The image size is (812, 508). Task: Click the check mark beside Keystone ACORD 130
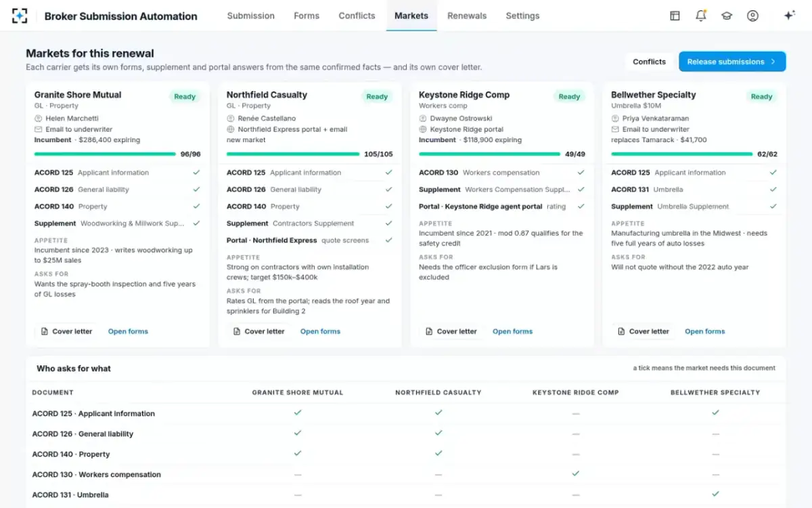click(581, 173)
